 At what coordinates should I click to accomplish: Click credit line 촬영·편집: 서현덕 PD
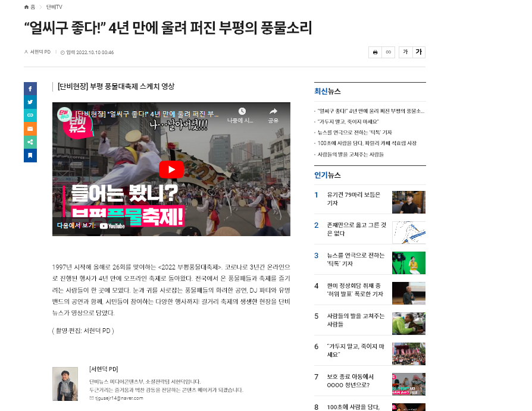pos(83,331)
